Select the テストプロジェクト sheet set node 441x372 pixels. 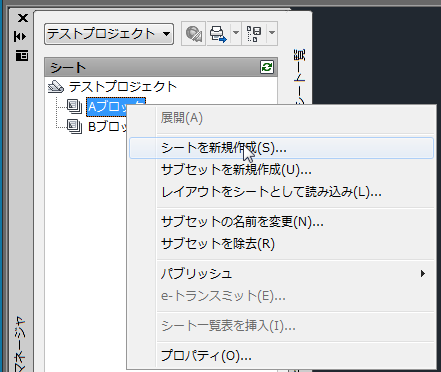point(123,87)
